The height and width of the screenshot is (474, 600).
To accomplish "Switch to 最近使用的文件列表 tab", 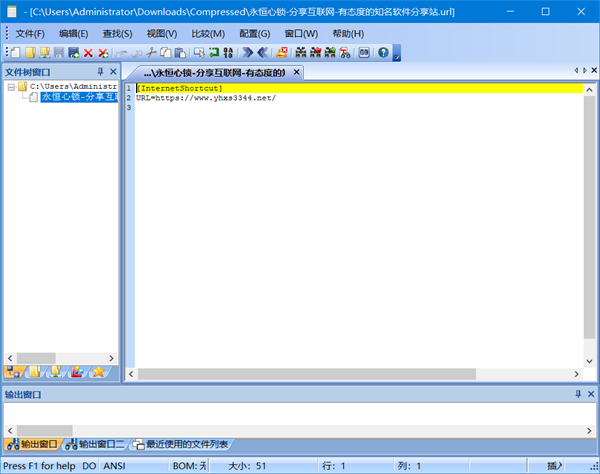I will point(183,444).
